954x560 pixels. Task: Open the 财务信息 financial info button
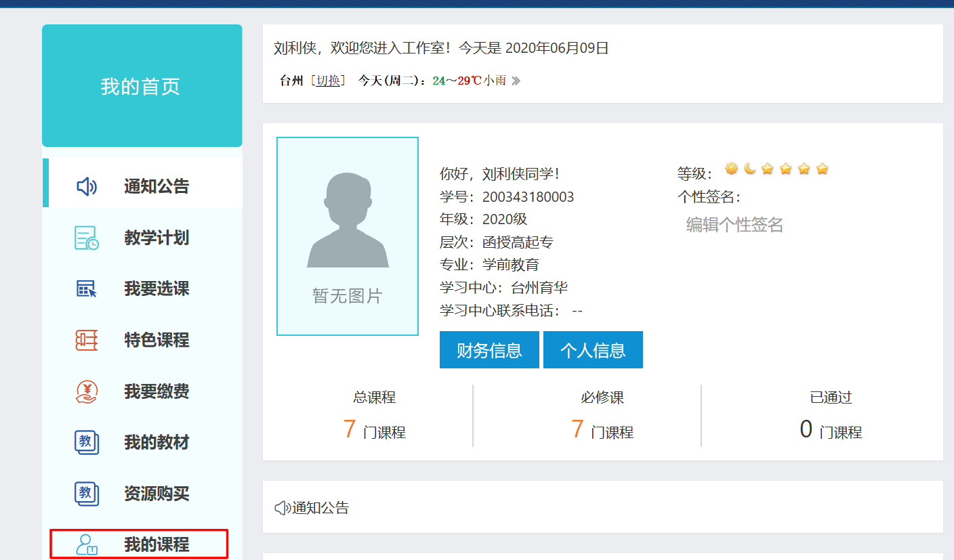(x=489, y=350)
